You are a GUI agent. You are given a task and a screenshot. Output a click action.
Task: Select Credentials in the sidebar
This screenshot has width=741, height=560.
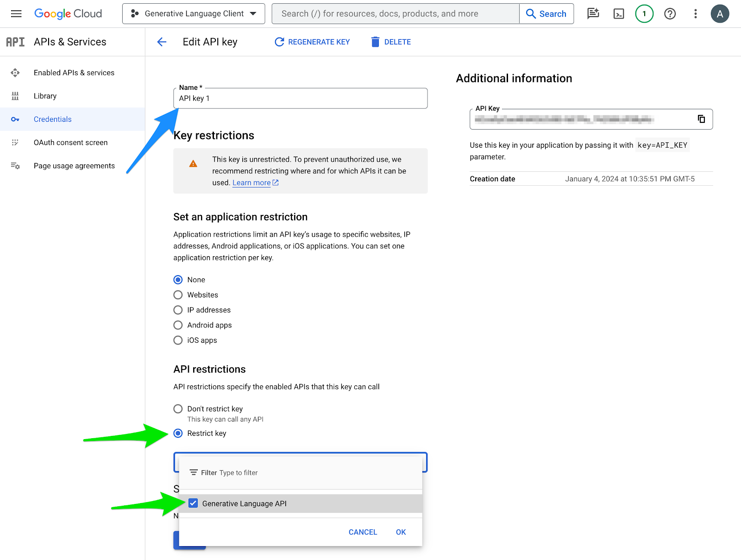tap(72, 119)
